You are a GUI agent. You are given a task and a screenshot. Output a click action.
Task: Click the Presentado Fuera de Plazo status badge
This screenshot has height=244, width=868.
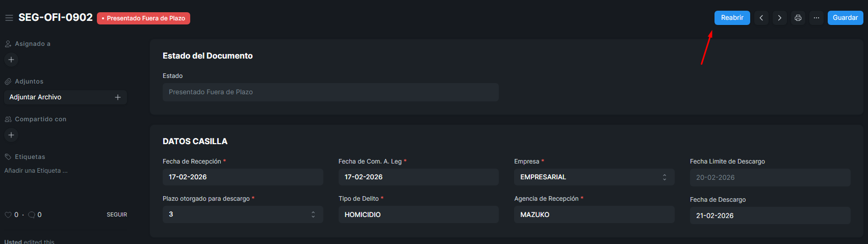point(143,18)
